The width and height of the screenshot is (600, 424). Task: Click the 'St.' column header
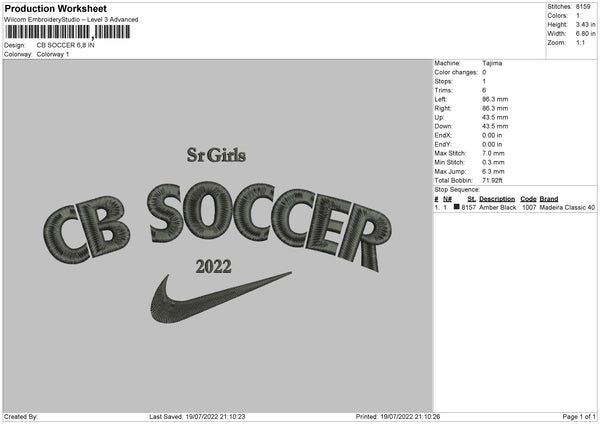471,199
